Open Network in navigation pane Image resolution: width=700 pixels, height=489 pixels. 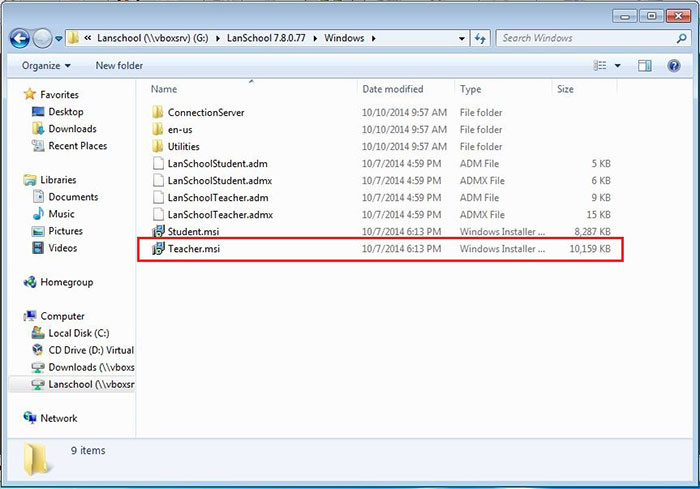58,418
